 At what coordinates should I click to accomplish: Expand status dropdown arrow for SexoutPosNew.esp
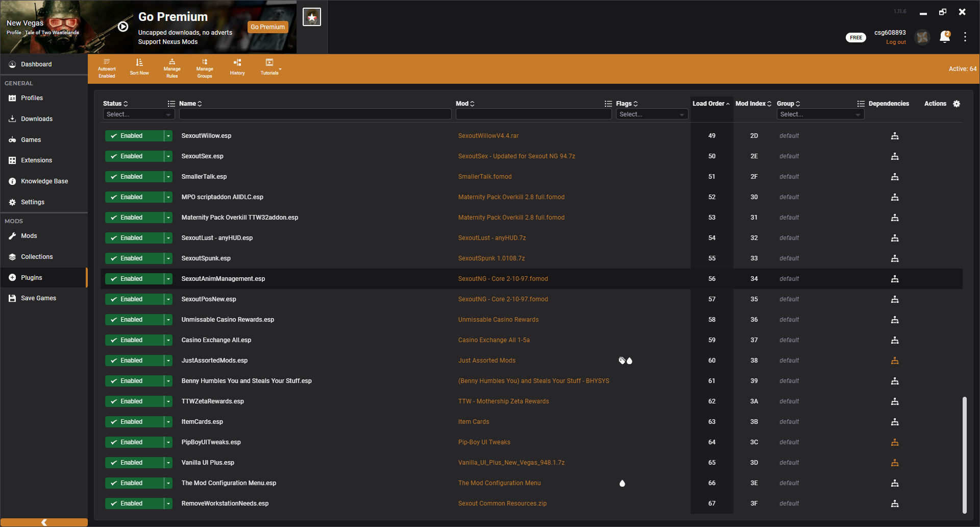click(x=168, y=299)
